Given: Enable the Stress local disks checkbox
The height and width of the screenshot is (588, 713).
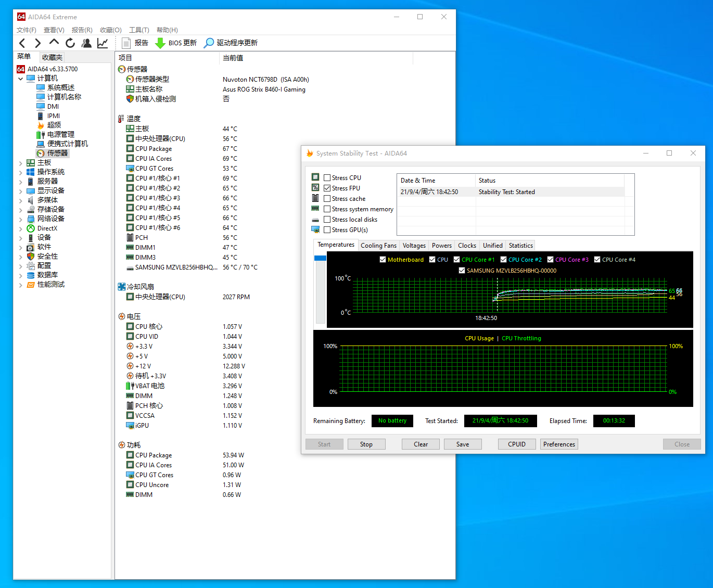Looking at the screenshot, I should coord(327,219).
